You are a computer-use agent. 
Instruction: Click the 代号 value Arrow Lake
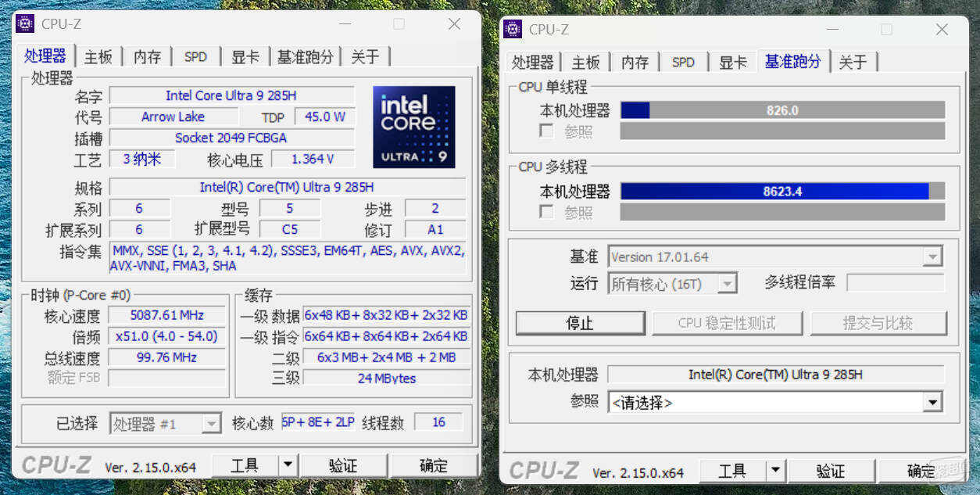pos(173,117)
